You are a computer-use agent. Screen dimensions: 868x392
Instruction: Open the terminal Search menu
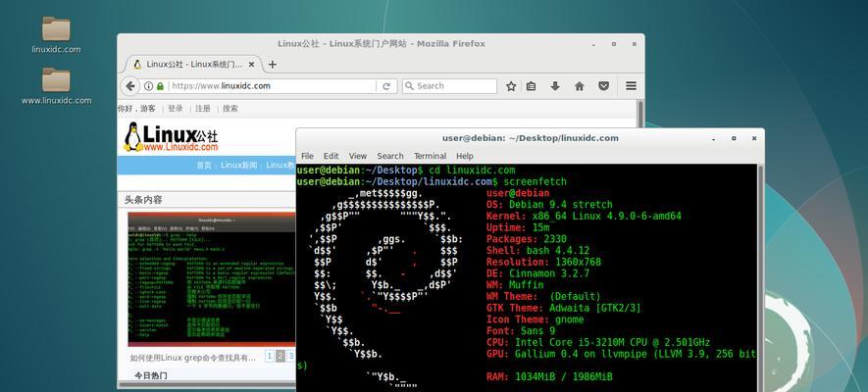(x=390, y=156)
